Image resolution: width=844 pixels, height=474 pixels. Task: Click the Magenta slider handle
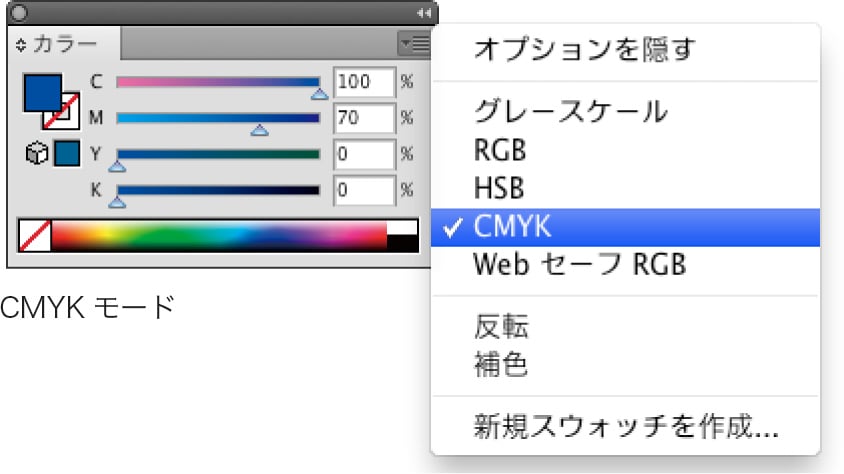259,130
